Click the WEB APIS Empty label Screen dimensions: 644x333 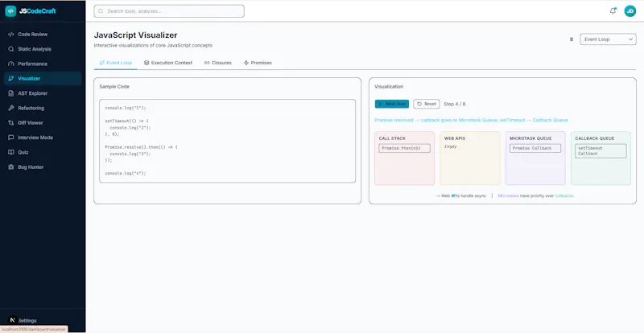(450, 146)
